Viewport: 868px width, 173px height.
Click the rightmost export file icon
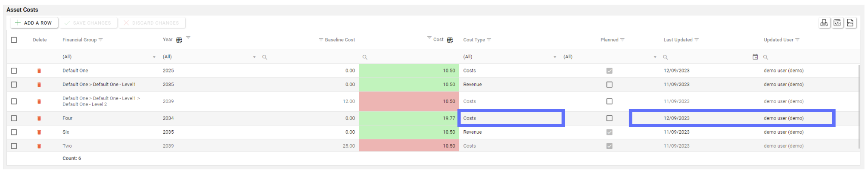point(850,23)
